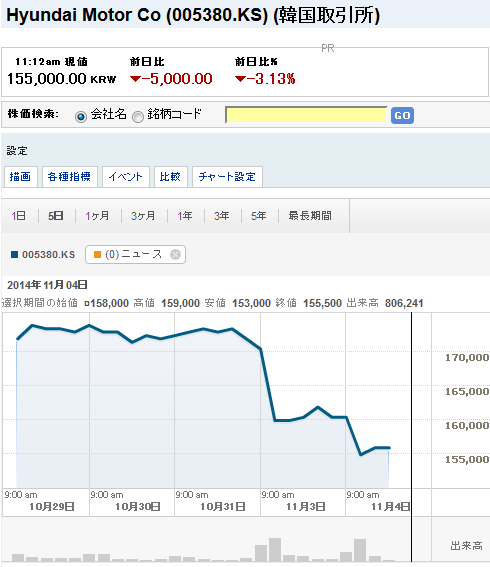Click the 170,000 price axis label
This screenshot has width=490, height=567.
[x=467, y=358]
